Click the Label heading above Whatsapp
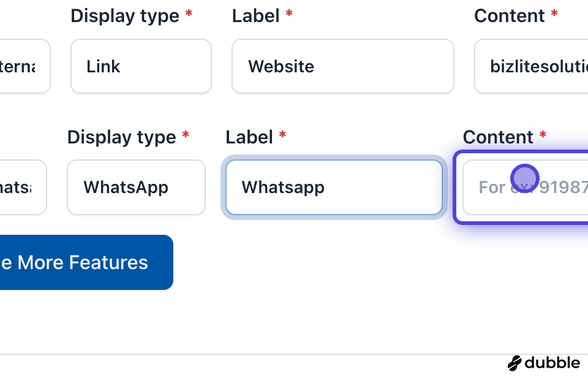The height and width of the screenshot is (377, 588). pyautogui.click(x=249, y=137)
